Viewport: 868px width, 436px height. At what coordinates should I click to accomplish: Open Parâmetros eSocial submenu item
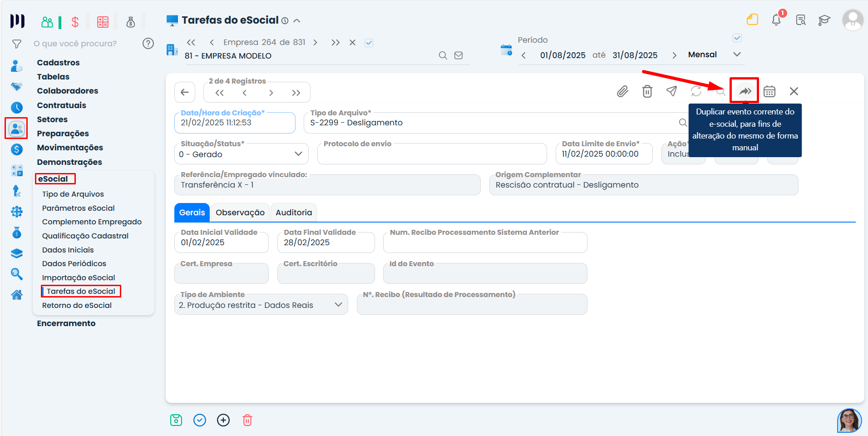point(79,208)
